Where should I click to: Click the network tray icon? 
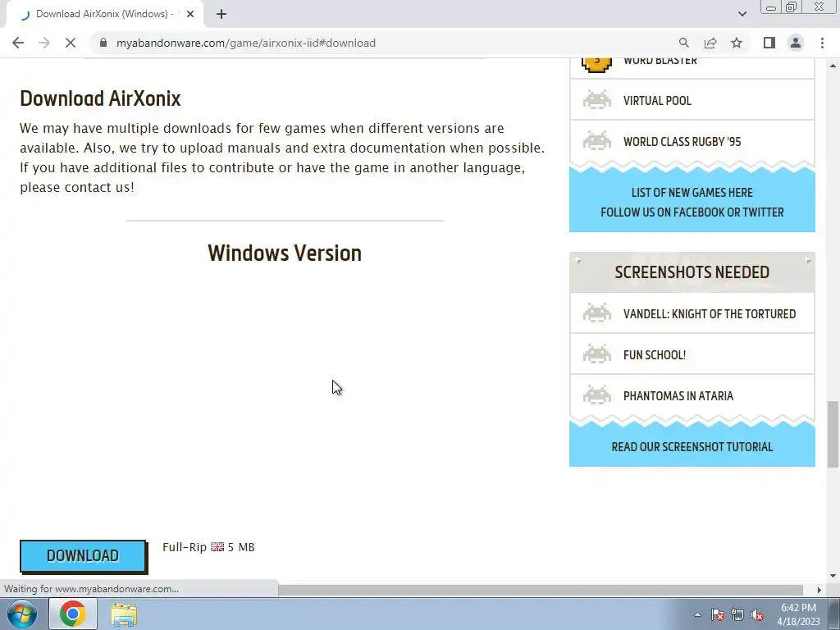point(737,614)
